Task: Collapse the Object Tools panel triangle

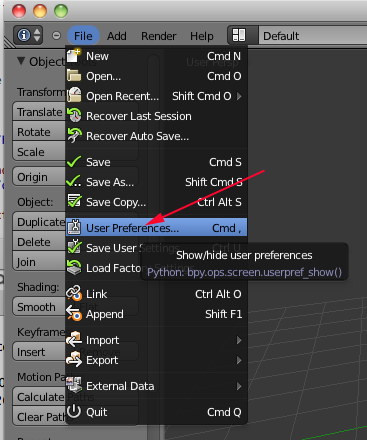Action: (x=21, y=61)
